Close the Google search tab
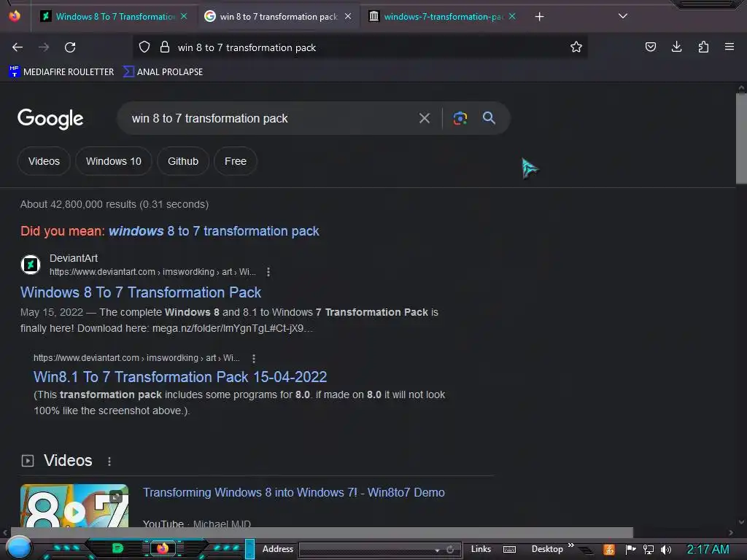 (348, 16)
